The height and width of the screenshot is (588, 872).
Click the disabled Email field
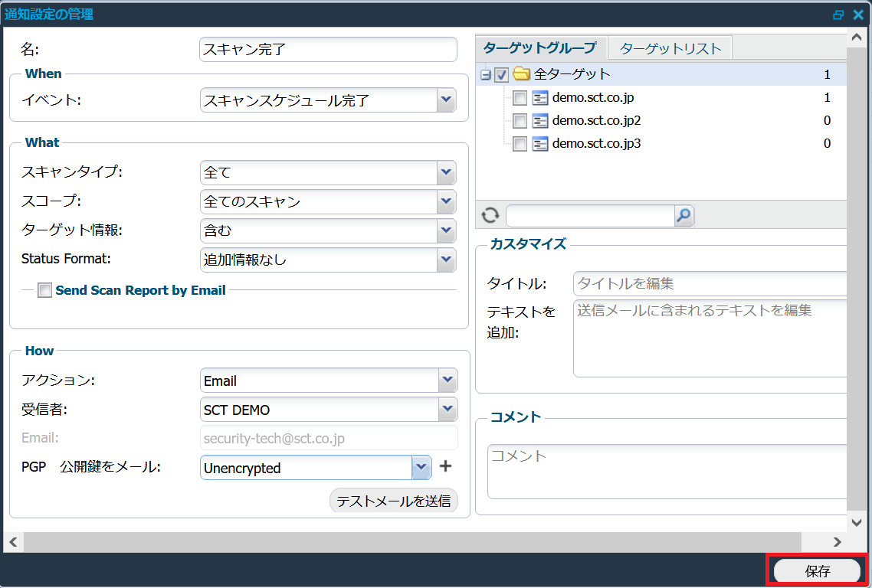point(329,438)
